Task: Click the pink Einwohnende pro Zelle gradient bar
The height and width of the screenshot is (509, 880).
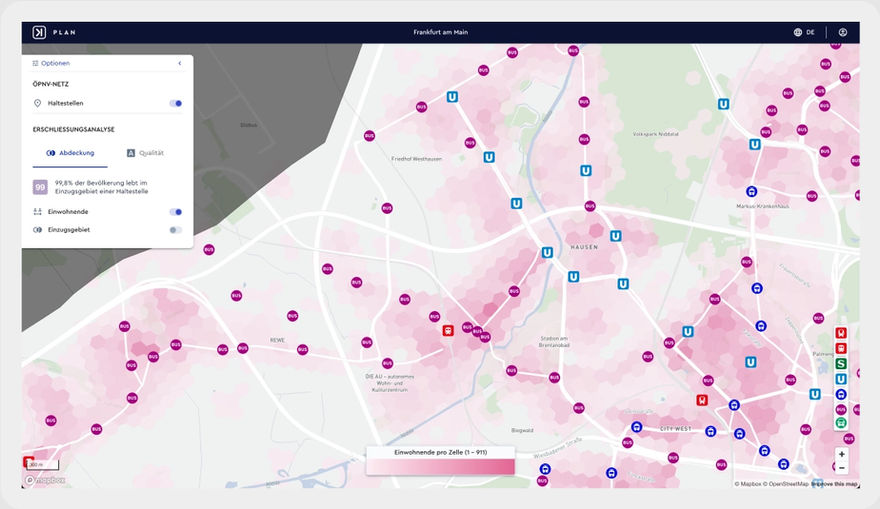Action: click(441, 466)
